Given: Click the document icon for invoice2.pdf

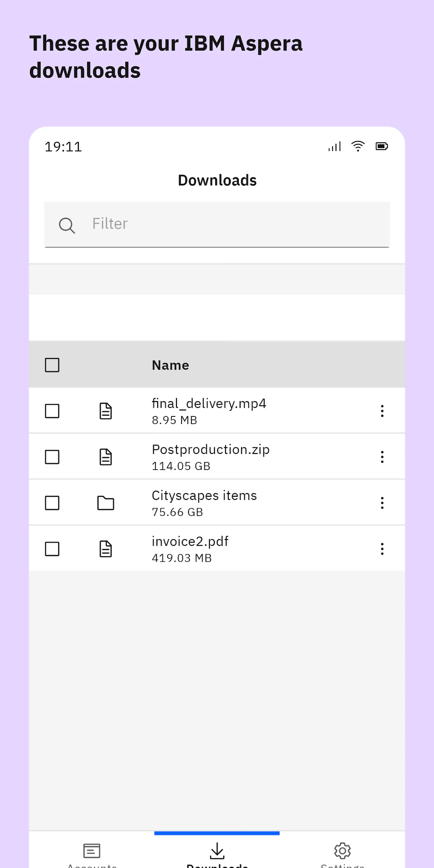Looking at the screenshot, I should [x=106, y=549].
